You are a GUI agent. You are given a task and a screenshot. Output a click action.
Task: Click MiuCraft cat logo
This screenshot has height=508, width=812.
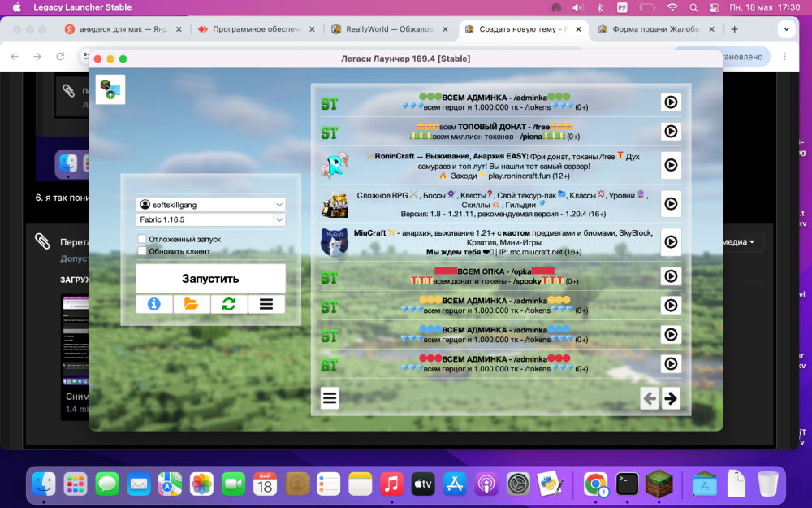(335, 242)
